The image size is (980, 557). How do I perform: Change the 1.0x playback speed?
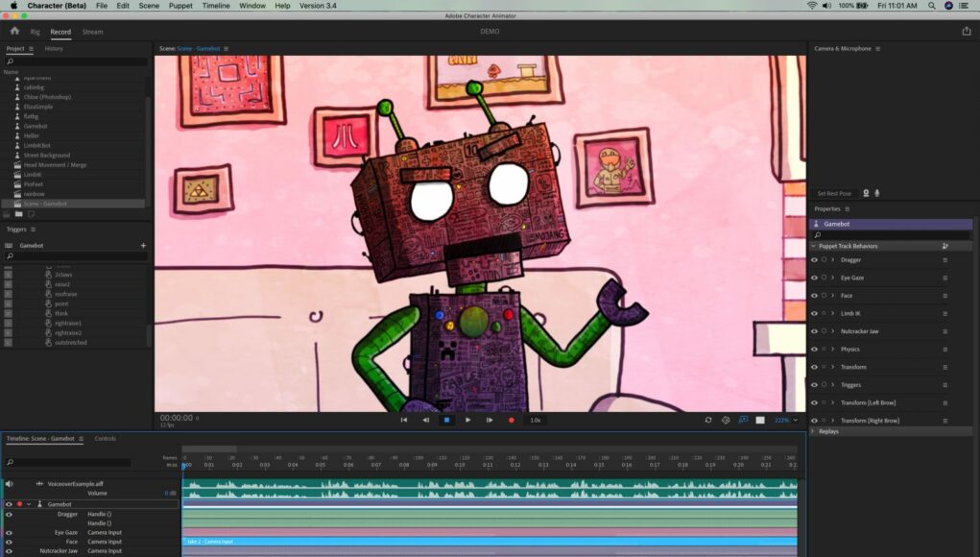(x=536, y=420)
